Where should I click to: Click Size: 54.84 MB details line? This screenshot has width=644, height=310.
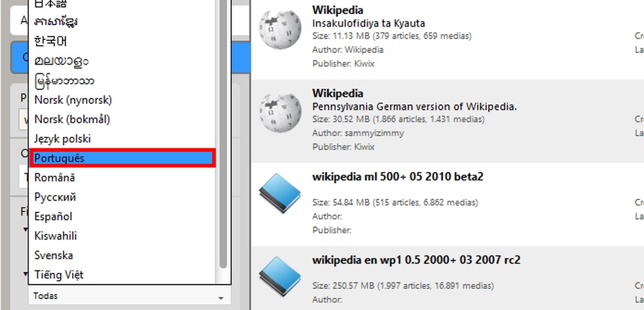pos(395,203)
